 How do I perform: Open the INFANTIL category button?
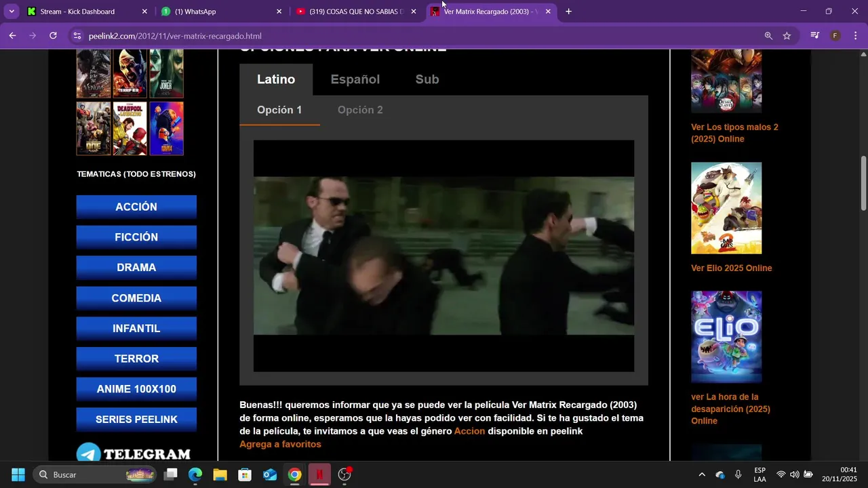136,328
